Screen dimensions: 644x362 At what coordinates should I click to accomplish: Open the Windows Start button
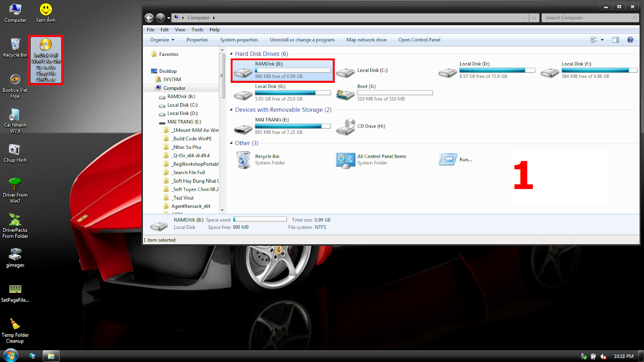pyautogui.click(x=10, y=356)
